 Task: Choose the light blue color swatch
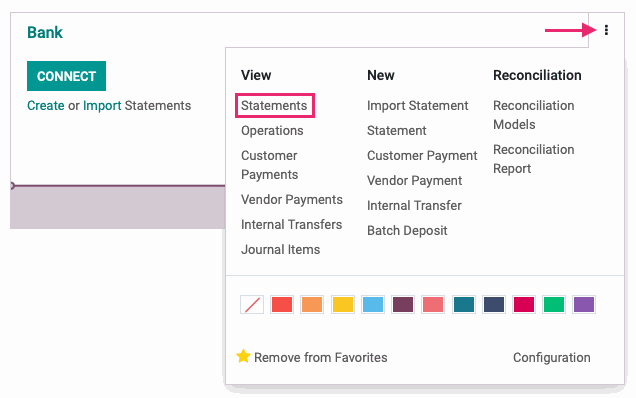(x=373, y=304)
